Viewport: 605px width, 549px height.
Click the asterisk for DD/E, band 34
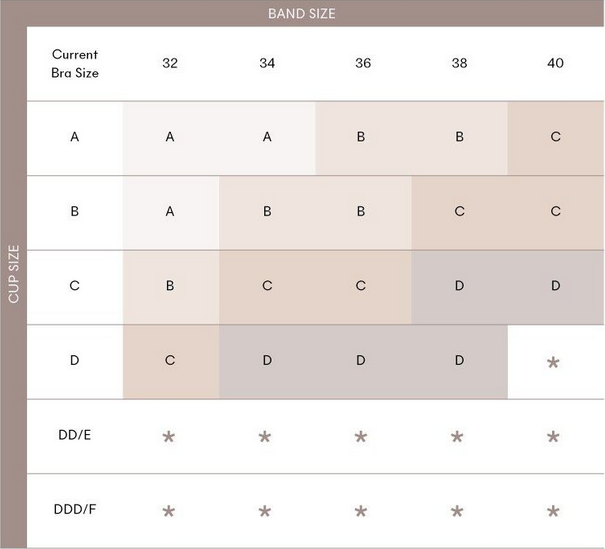click(x=265, y=437)
